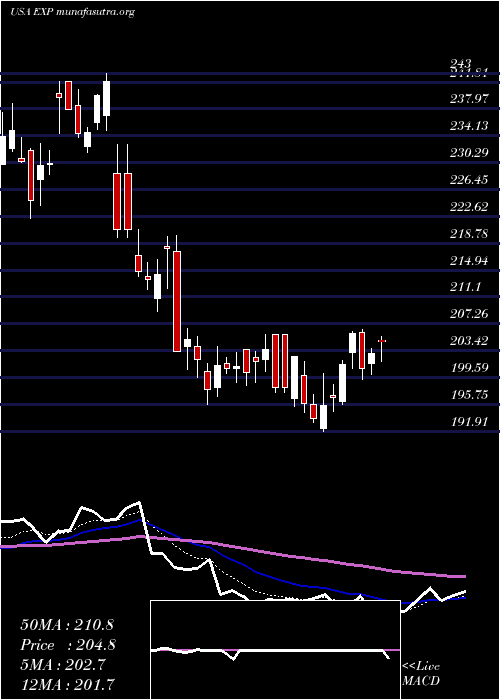Click the 230.29 price axis label

469,153
